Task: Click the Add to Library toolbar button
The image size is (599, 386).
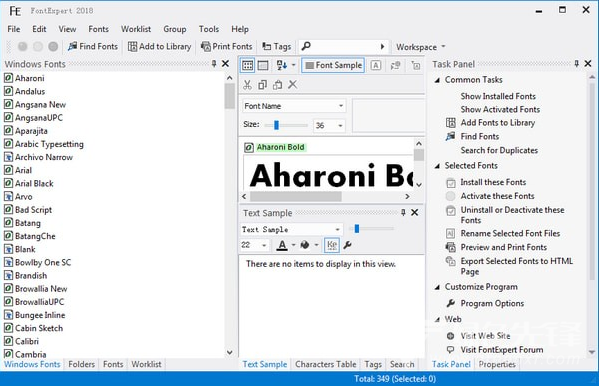Action: click(x=159, y=47)
